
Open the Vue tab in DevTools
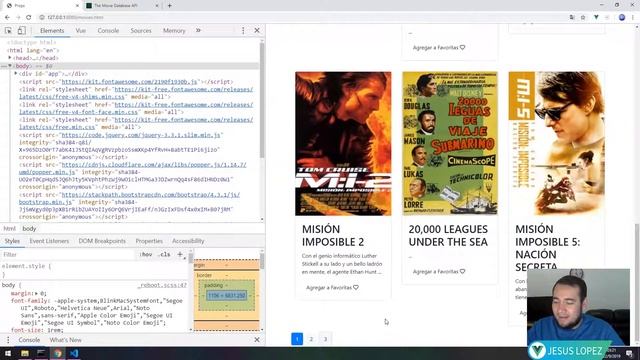(81, 31)
